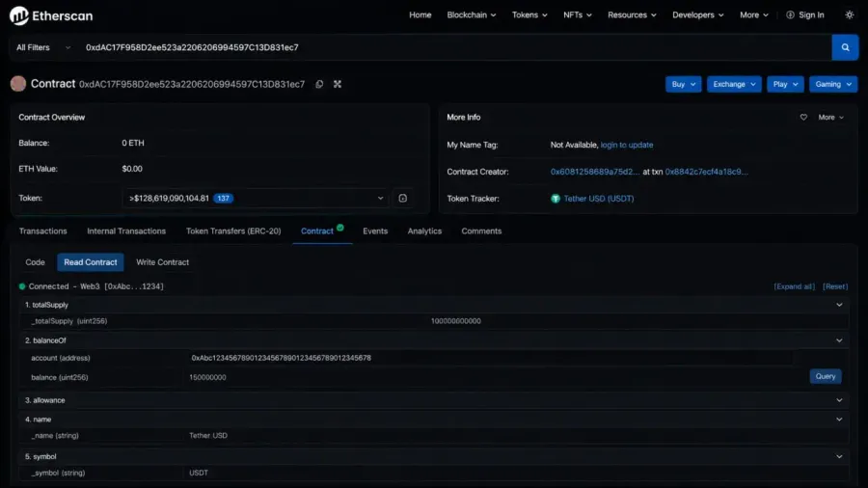This screenshot has height=488, width=868.
Task: Collapse the totalSupply section chevron
Action: (839, 305)
